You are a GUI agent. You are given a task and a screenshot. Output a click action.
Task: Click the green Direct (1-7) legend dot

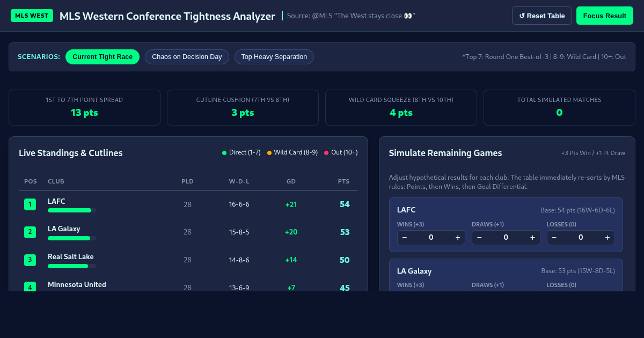(x=224, y=153)
